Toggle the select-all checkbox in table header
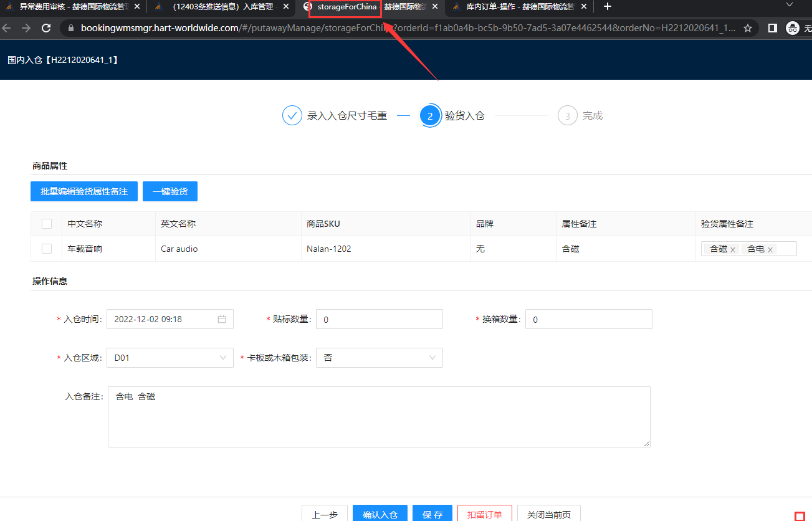Screen dimensions: 812x521 click(47, 224)
